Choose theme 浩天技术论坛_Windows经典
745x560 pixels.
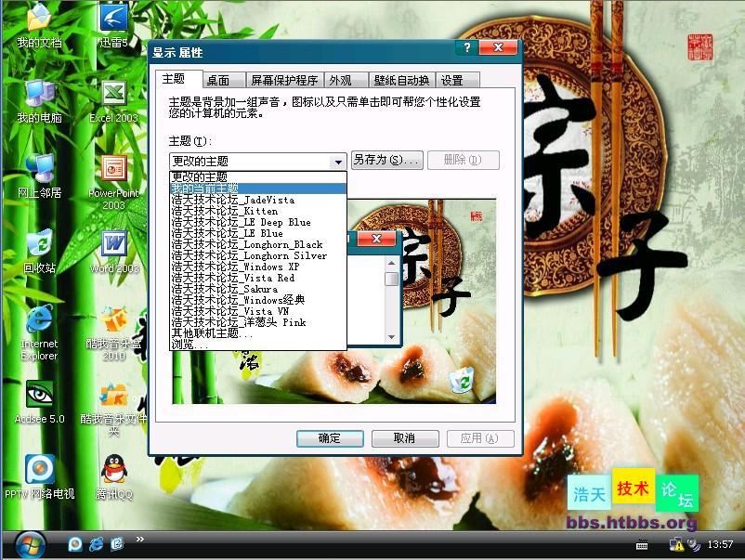pyautogui.click(x=258, y=300)
